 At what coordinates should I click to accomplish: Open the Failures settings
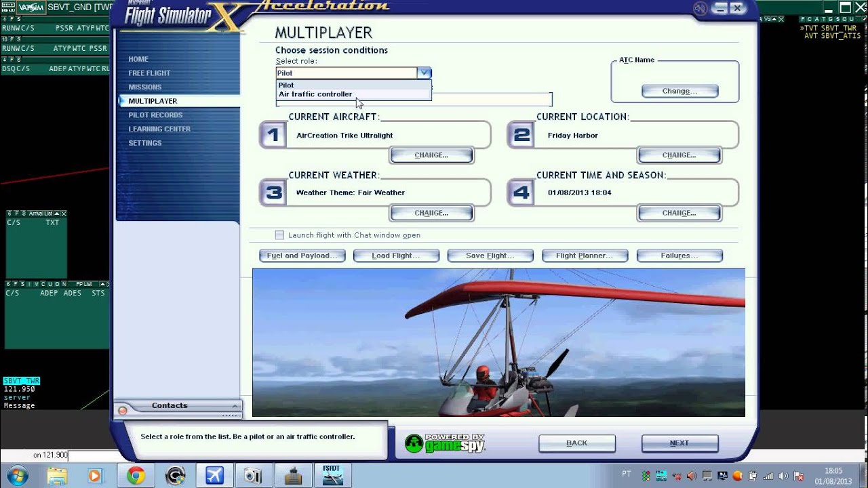click(x=679, y=256)
